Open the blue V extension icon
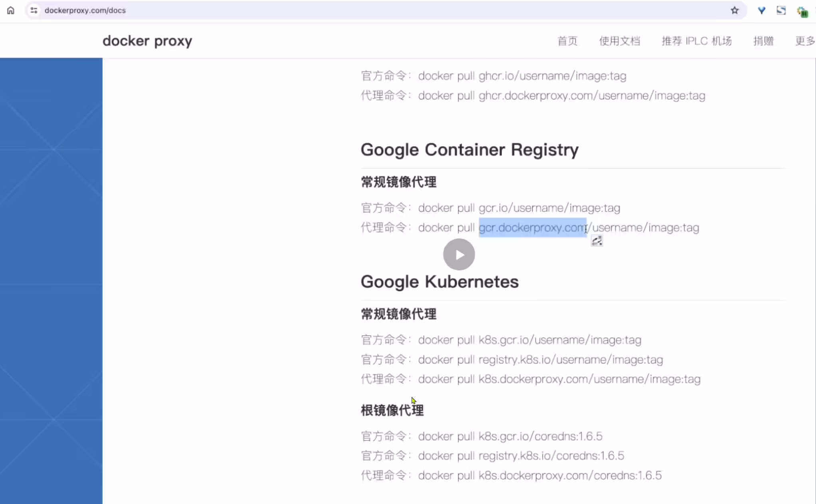The height and width of the screenshot is (504, 816). (x=762, y=10)
